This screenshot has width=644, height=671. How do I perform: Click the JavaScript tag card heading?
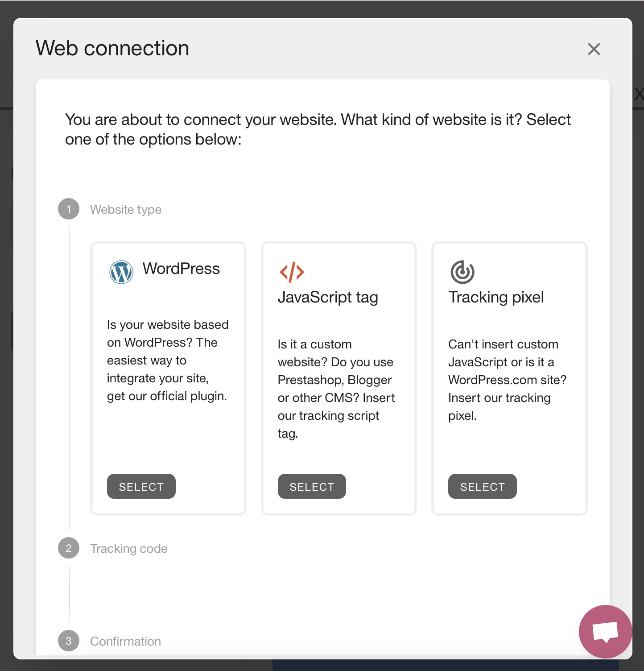pyautogui.click(x=328, y=297)
